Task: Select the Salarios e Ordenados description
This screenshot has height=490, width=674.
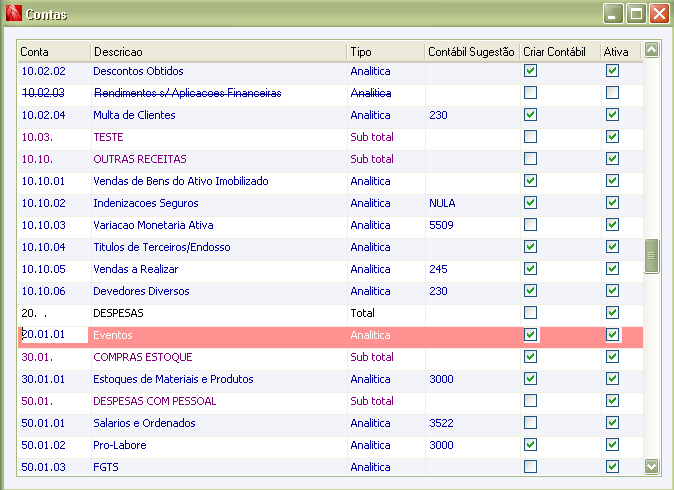Action: click(x=144, y=423)
